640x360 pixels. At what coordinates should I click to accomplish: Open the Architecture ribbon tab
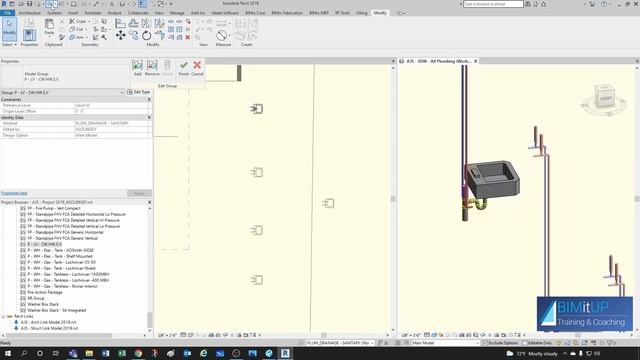[30, 13]
